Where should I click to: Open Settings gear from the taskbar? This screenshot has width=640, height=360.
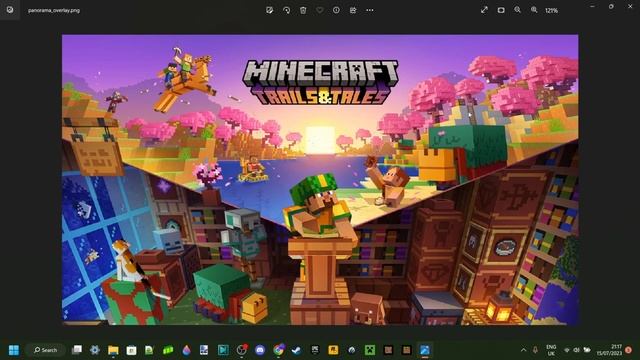click(x=95, y=350)
